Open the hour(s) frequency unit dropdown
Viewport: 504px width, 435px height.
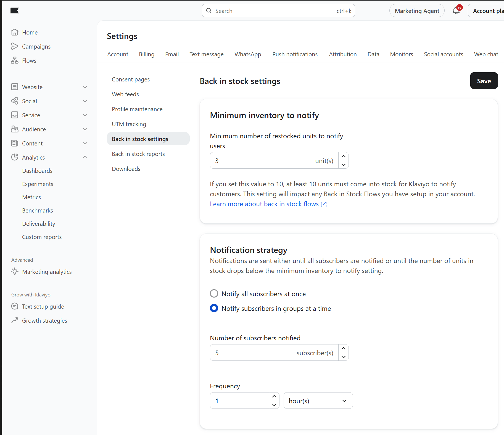(318, 400)
